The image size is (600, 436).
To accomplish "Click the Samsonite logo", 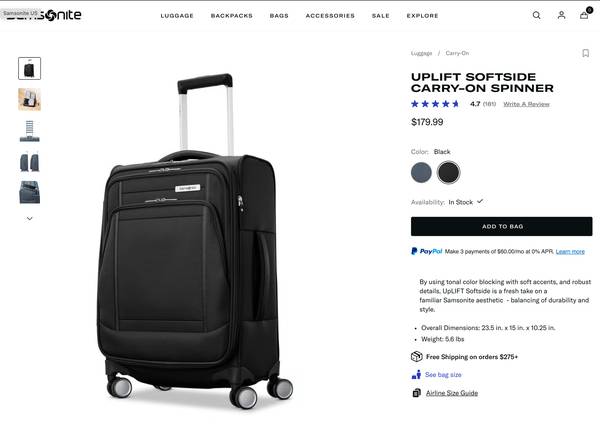I will point(44,15).
